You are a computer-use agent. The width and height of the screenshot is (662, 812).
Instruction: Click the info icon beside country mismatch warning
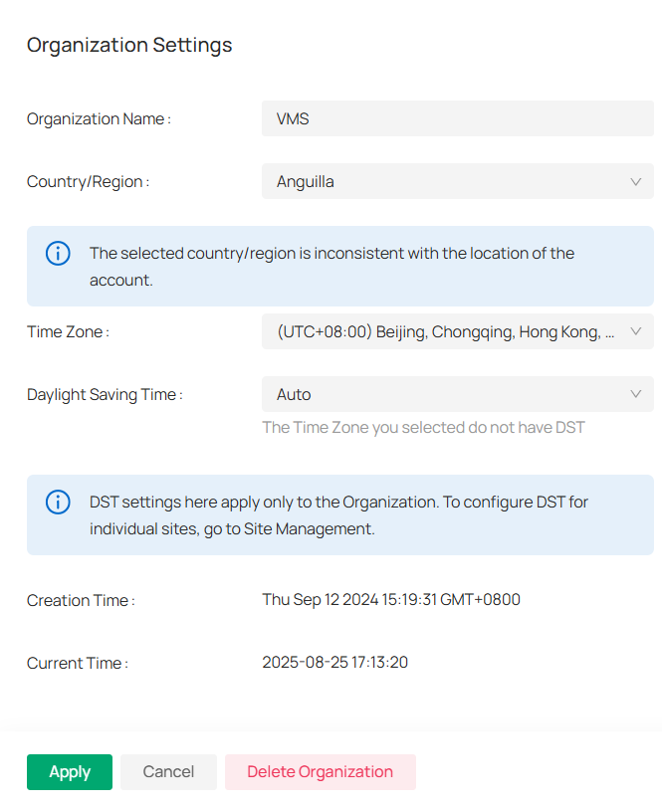point(58,253)
